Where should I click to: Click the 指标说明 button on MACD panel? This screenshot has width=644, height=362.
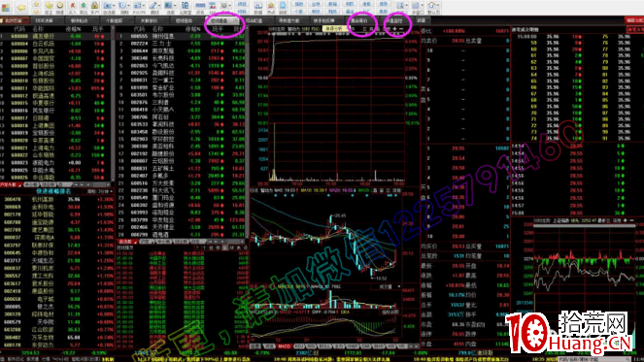[390, 312]
